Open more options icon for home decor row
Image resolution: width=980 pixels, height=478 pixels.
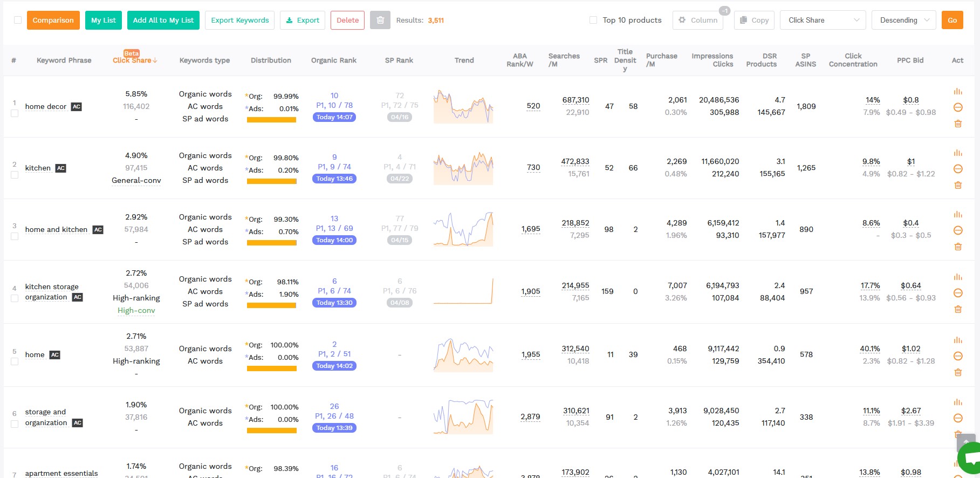click(958, 107)
